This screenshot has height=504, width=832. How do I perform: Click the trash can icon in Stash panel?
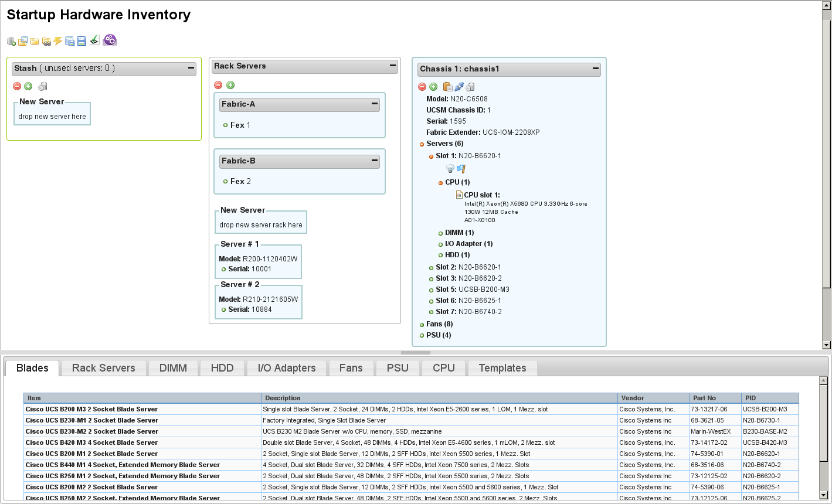[x=43, y=86]
